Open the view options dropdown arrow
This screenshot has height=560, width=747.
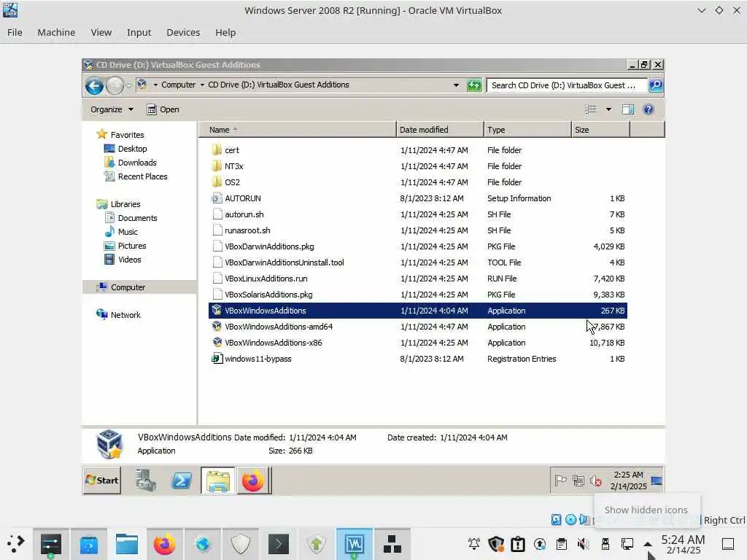point(608,109)
